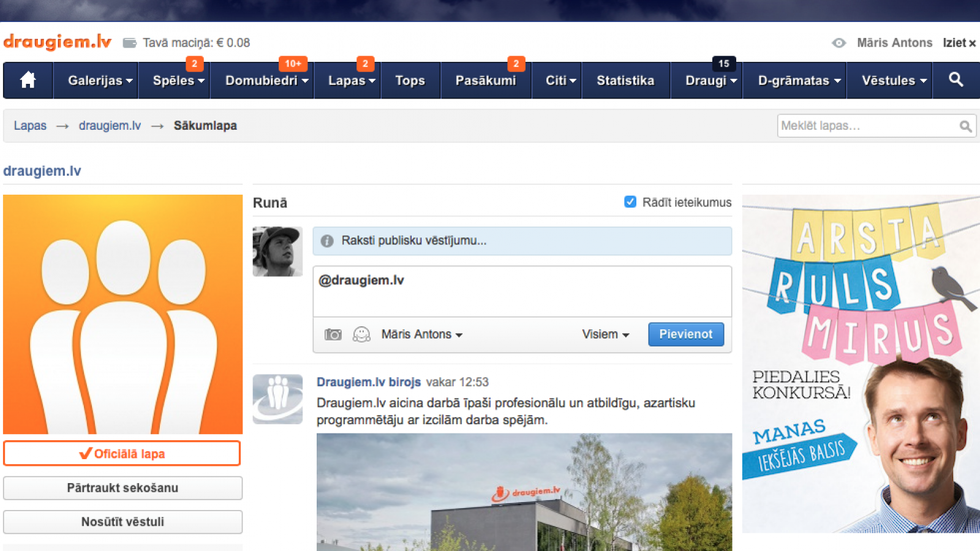Open the user avatar photo beside composer

(277, 252)
